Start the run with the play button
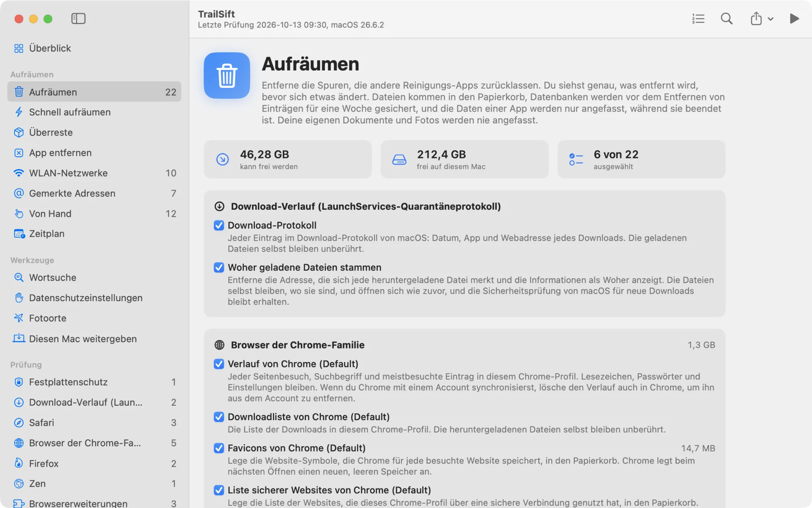Screen dimensions: 812x508 (x=795, y=19)
